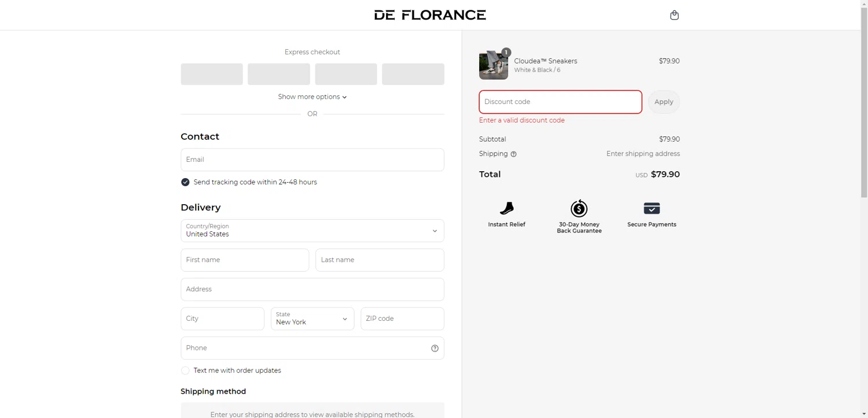Image resolution: width=868 pixels, height=418 pixels.
Task: Uncheck Send tracking code within 24-48 hours
Action: (x=185, y=182)
